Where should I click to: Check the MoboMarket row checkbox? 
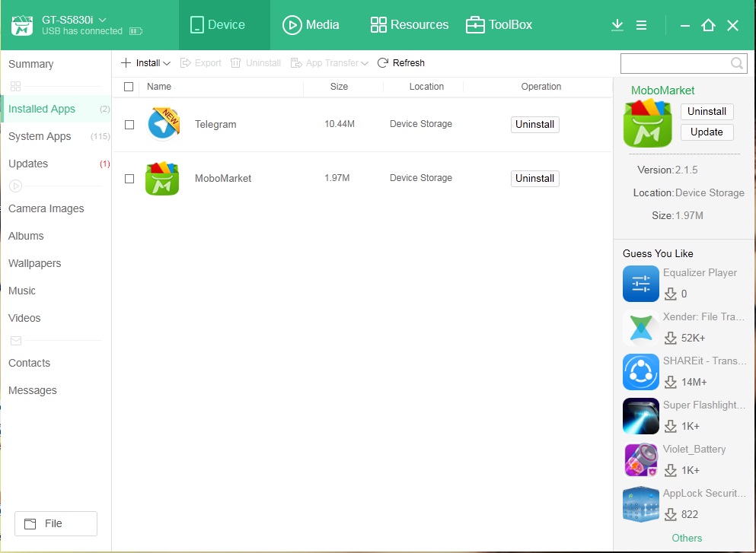(x=129, y=179)
